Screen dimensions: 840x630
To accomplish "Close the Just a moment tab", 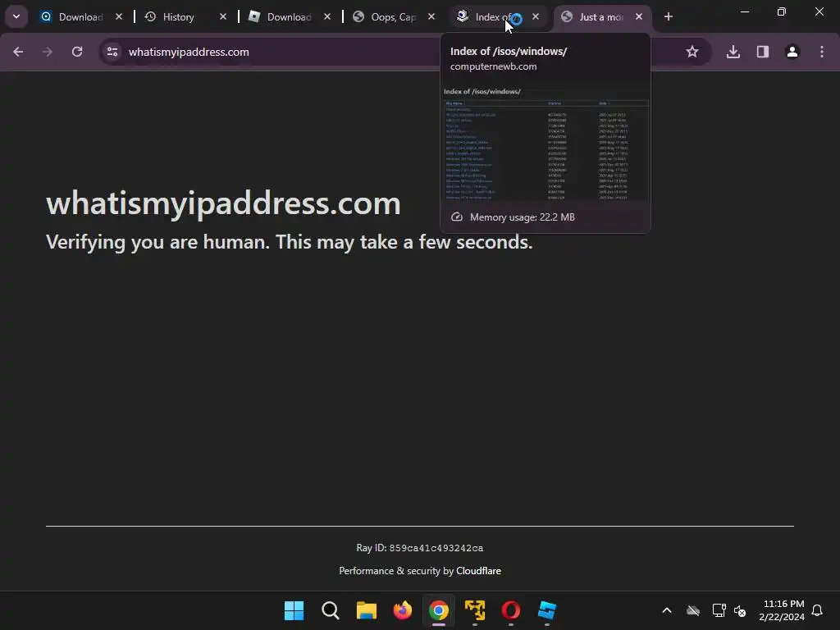I will pos(638,16).
